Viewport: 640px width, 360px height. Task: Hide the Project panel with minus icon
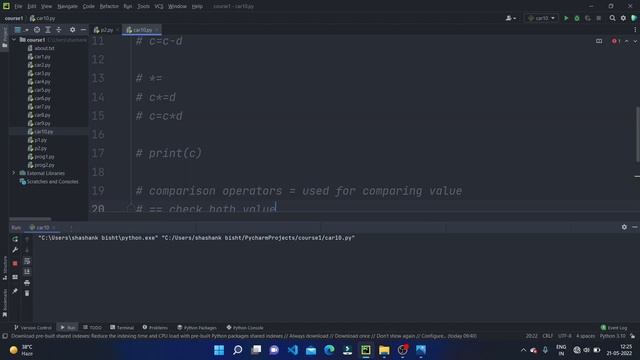[83, 30]
